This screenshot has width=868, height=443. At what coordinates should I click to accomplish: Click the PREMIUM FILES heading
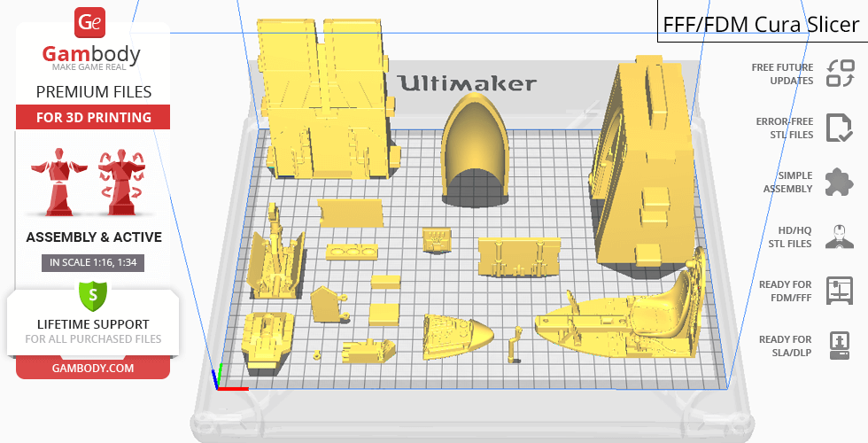pos(94,92)
